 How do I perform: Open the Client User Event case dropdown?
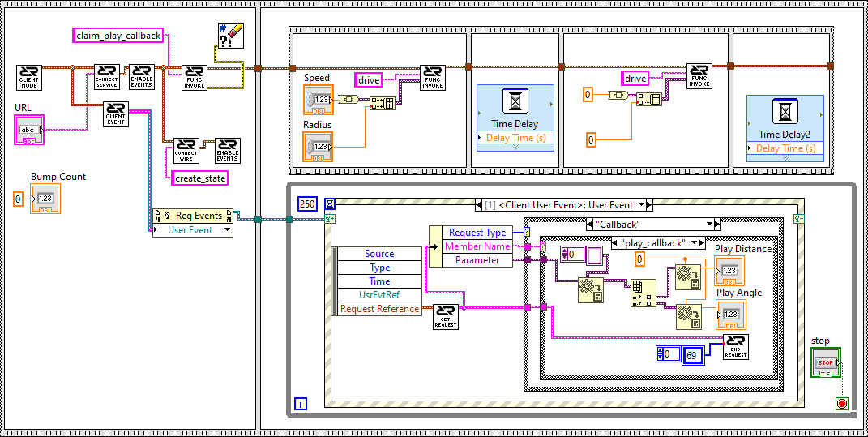point(642,205)
